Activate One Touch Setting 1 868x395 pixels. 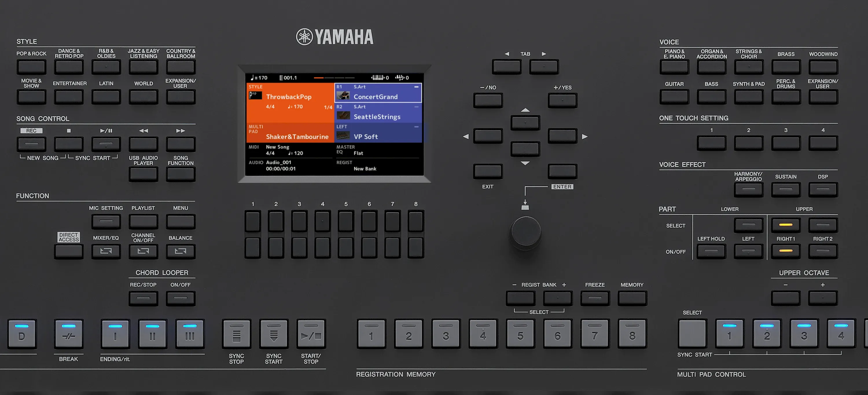tap(712, 143)
